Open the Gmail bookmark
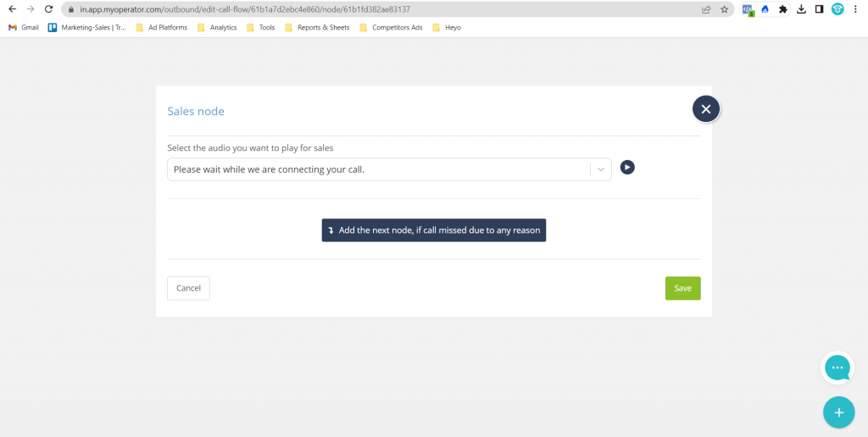Viewport: 868px width, 437px height. coord(24,27)
